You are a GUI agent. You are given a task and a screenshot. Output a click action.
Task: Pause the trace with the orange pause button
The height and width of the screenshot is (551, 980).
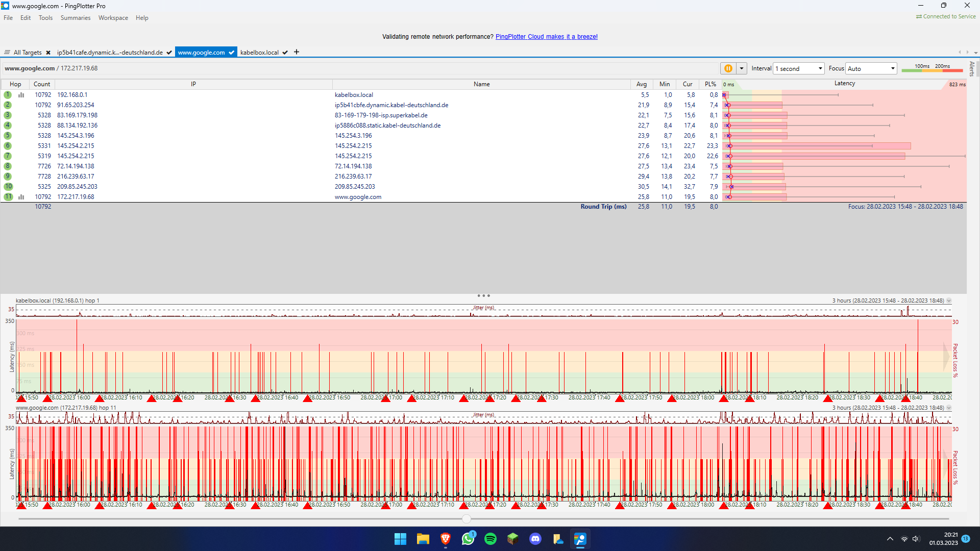[x=728, y=68]
